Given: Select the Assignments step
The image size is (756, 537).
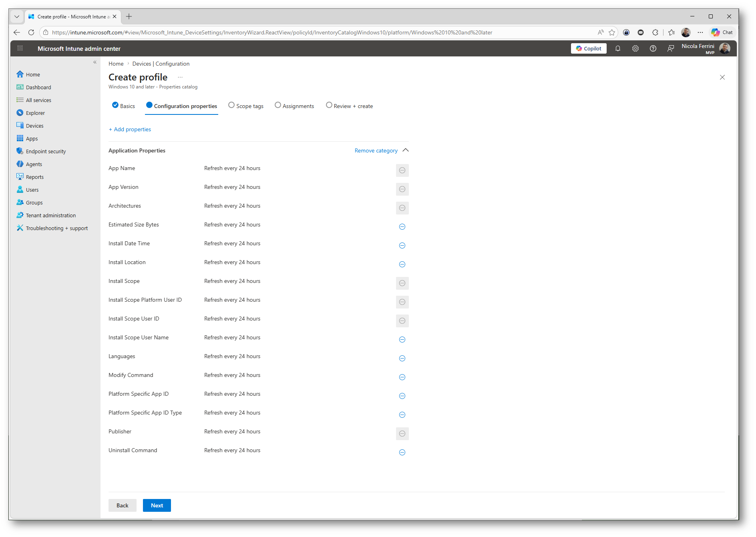Looking at the screenshot, I should (x=294, y=106).
